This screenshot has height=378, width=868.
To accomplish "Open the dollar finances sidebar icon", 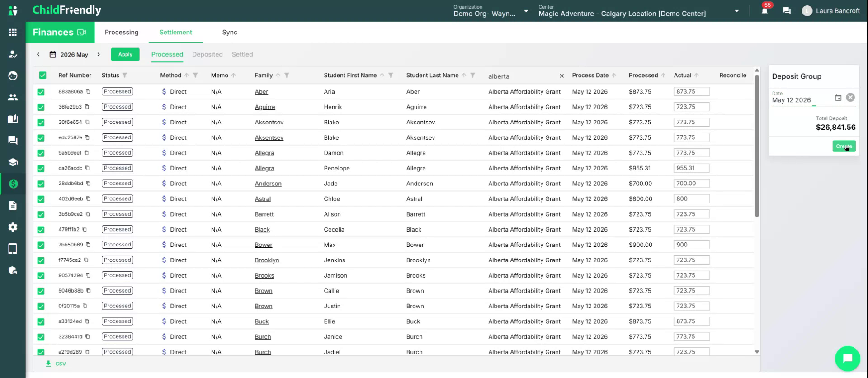I will click(x=13, y=184).
